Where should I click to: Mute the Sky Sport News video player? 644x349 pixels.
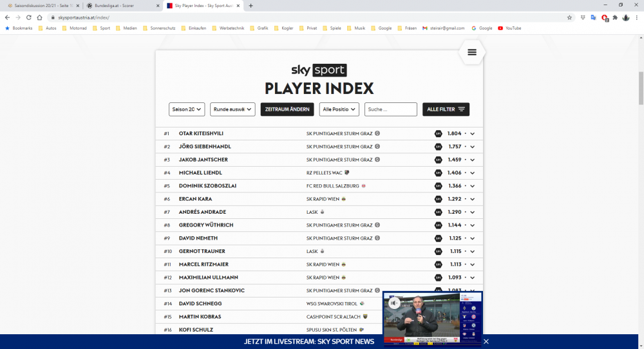coord(394,303)
